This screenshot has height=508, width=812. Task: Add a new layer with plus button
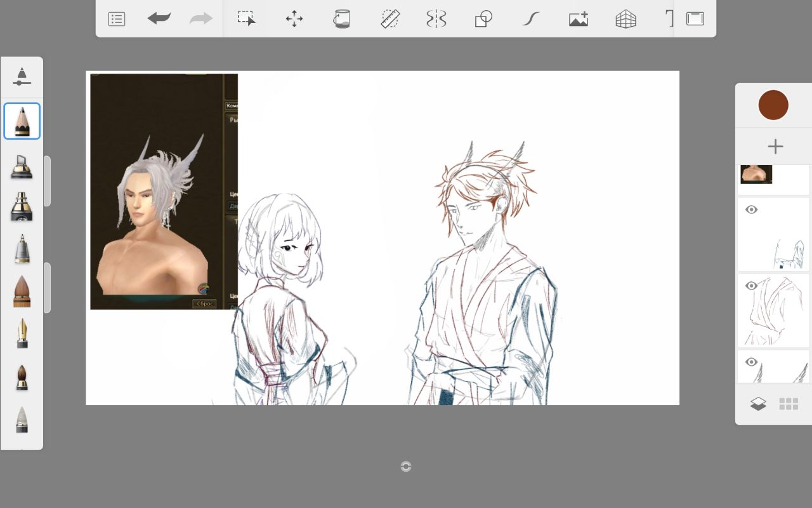(775, 147)
